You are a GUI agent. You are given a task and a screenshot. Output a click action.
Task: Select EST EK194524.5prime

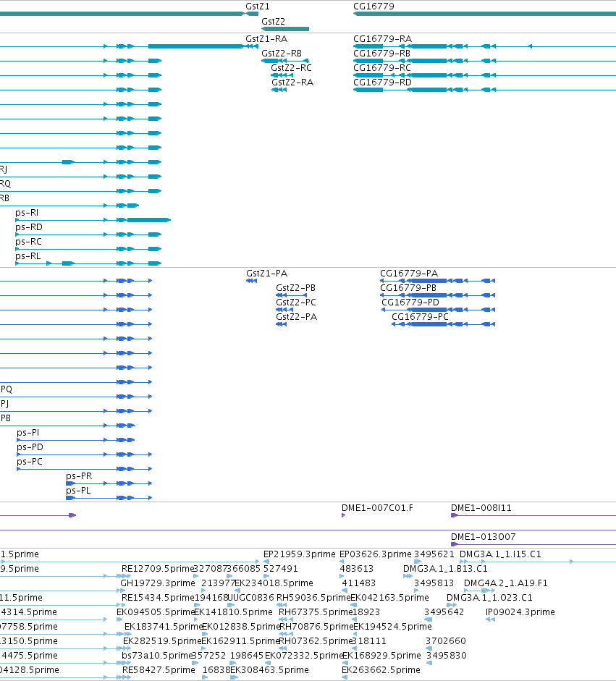392,626
